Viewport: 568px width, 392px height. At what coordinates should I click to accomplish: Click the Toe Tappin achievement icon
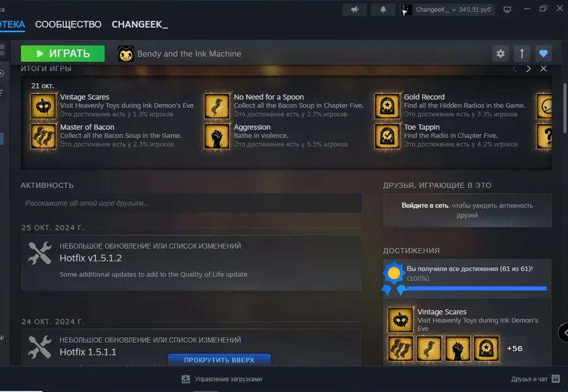pos(387,136)
